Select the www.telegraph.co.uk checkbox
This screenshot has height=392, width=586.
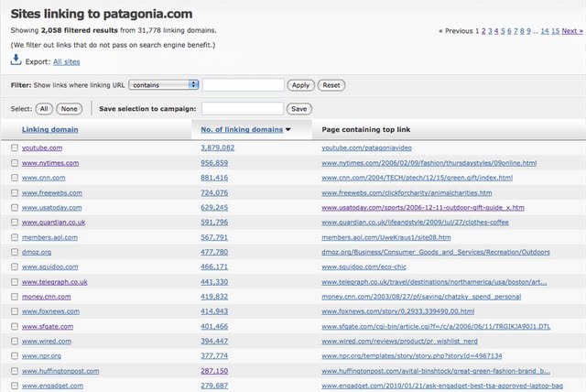(15, 282)
